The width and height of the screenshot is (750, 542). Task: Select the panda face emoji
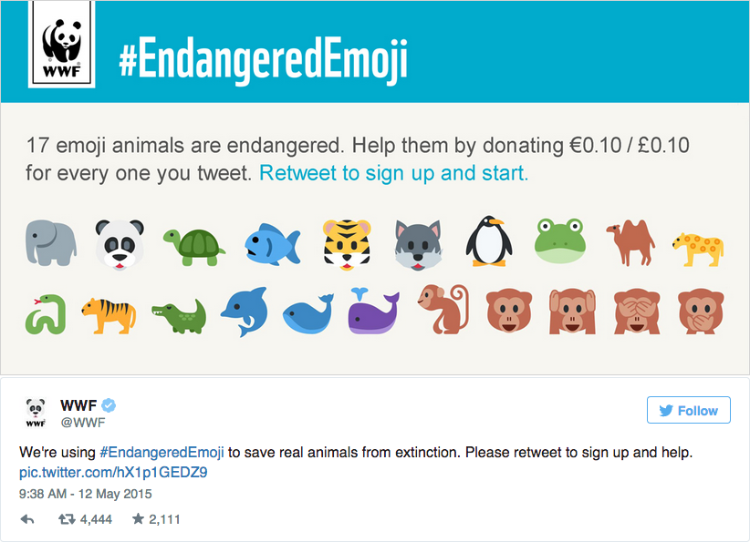click(x=120, y=243)
